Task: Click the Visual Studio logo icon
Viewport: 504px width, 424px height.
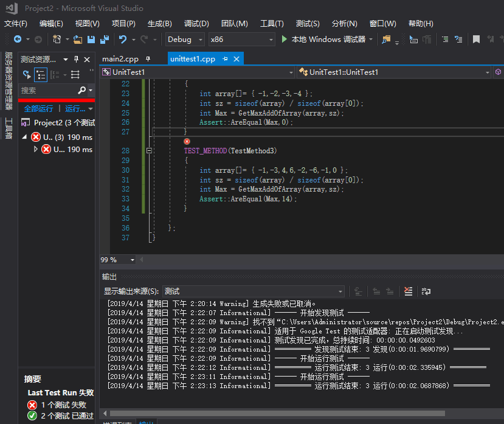Action: coord(12,9)
